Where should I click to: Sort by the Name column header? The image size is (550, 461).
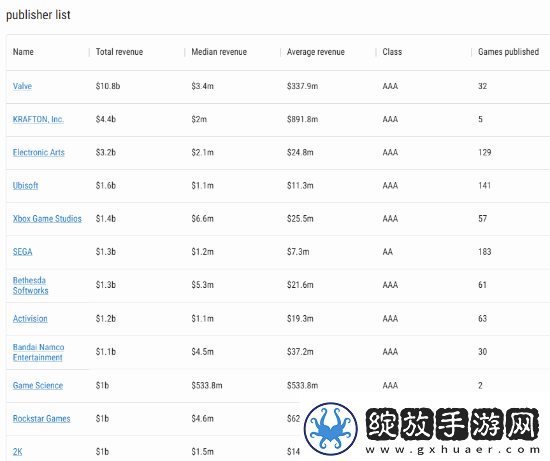pos(23,52)
